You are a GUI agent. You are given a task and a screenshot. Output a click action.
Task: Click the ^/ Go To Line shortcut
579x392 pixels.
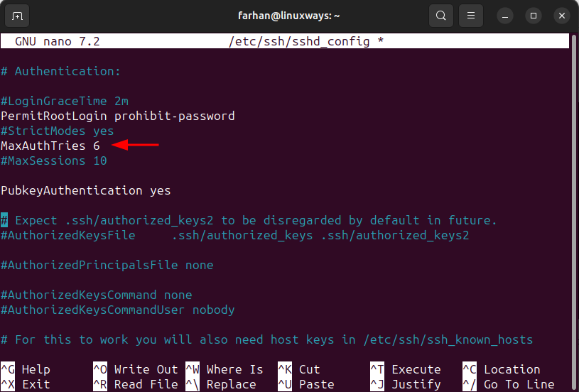tap(509, 384)
